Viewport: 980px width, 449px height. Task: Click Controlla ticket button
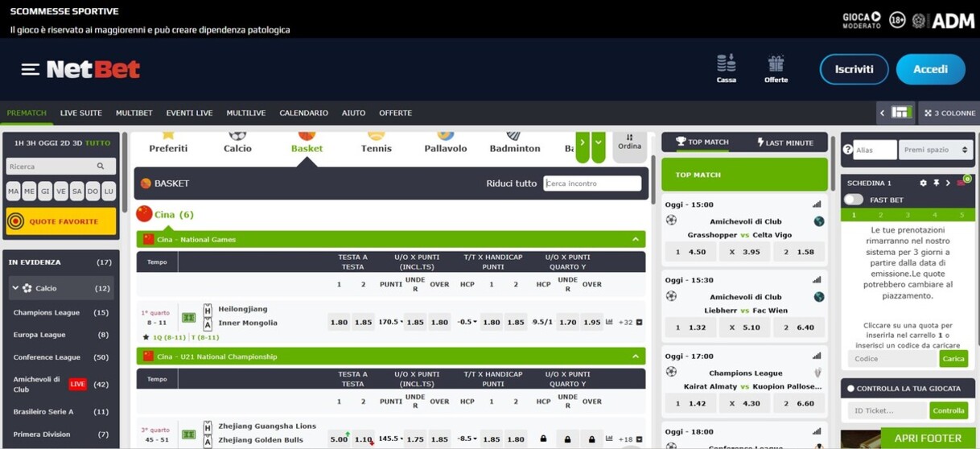coord(948,410)
